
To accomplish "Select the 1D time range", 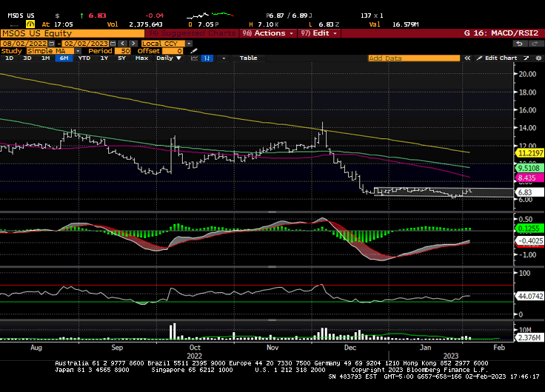I will (x=10, y=58).
